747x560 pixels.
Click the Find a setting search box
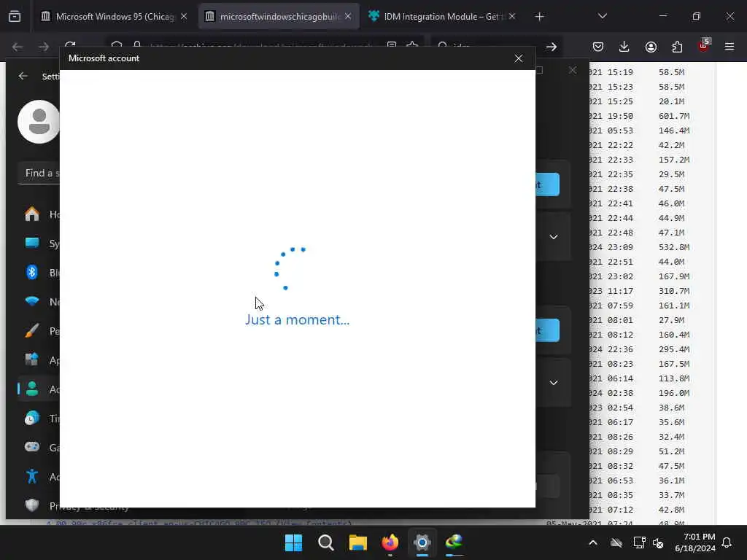coord(39,174)
